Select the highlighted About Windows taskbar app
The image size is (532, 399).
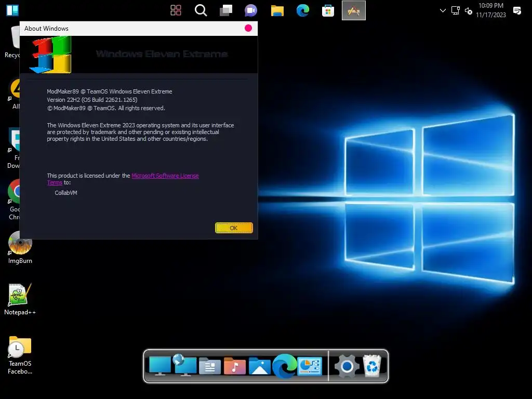coord(353,10)
